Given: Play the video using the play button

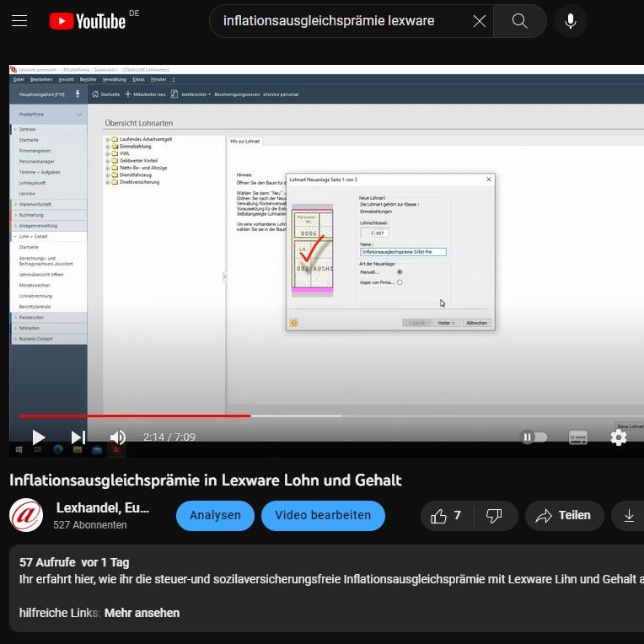Looking at the screenshot, I should tap(38, 437).
